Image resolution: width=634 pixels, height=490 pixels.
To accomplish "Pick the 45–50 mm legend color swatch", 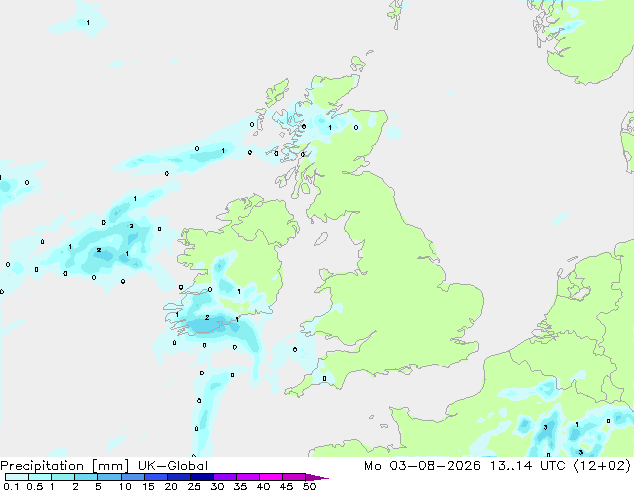I will (294, 477).
